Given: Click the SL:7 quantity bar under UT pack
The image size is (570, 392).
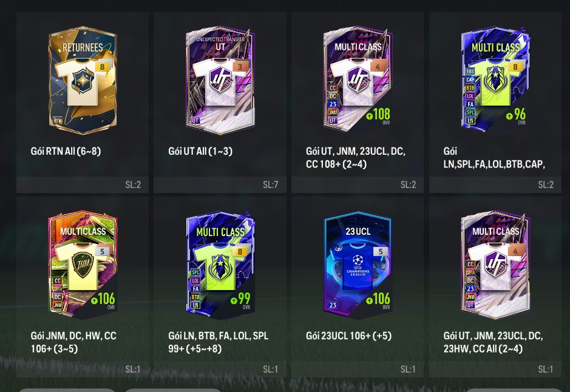Looking at the screenshot, I should tap(220, 184).
